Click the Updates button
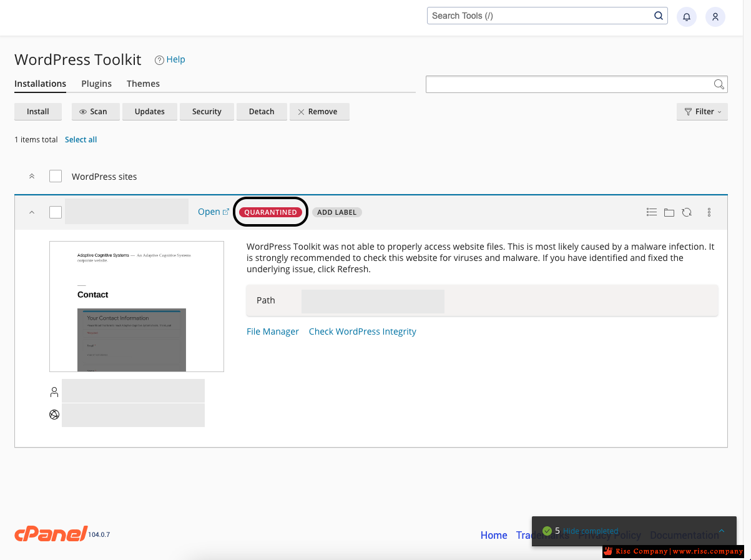 tap(150, 112)
